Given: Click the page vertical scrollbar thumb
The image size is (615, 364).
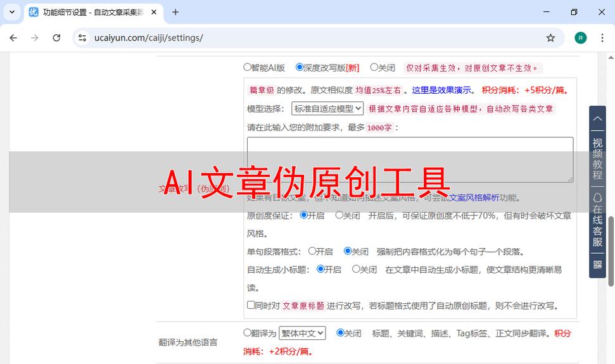Looking at the screenshot, I should coord(611,251).
